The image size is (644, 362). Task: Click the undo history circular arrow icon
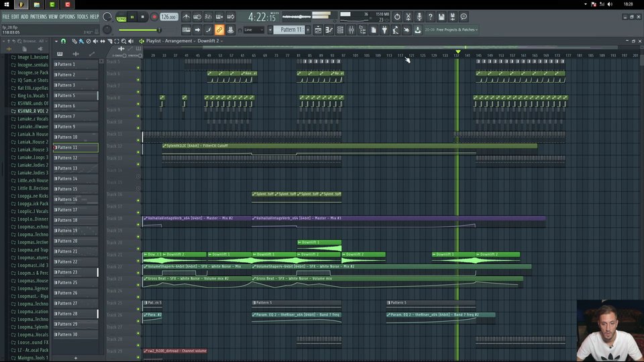click(397, 17)
